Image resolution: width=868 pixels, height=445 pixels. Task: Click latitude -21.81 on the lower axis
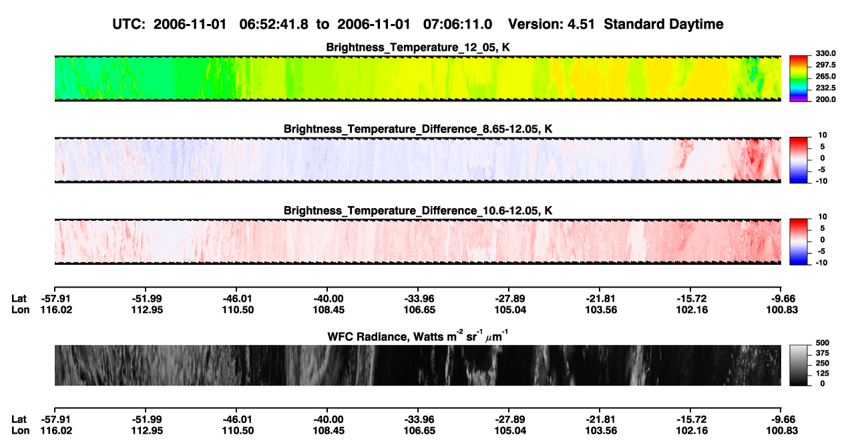600,419
